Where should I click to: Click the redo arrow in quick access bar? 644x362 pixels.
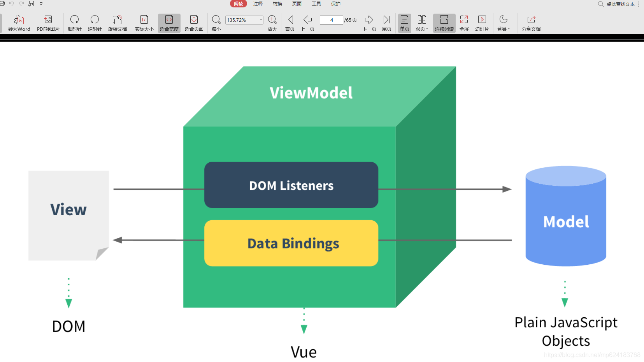click(x=21, y=4)
